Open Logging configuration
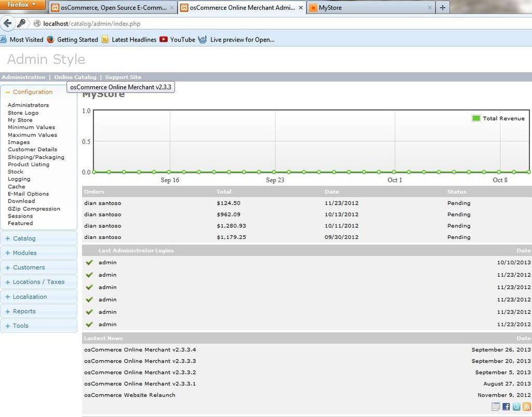Screen dimensions: 532x417 [x=19, y=179]
